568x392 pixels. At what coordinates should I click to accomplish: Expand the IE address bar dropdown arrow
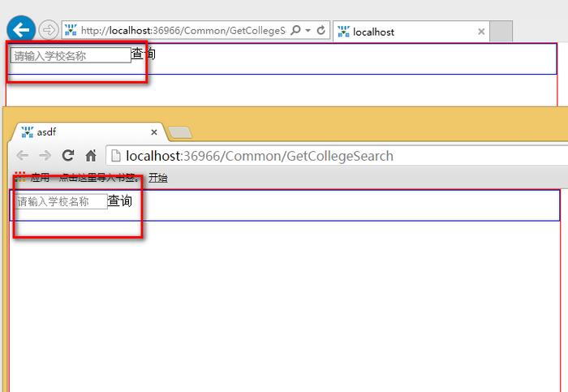click(308, 30)
